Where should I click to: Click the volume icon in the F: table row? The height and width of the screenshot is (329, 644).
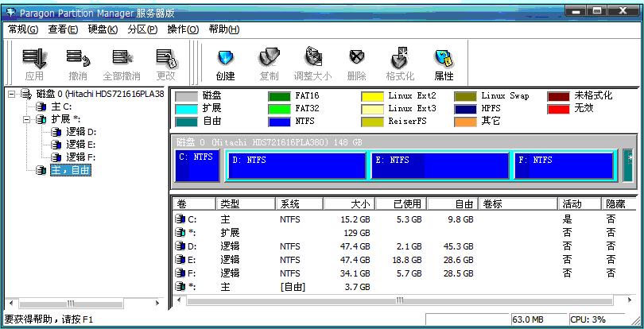coord(180,273)
